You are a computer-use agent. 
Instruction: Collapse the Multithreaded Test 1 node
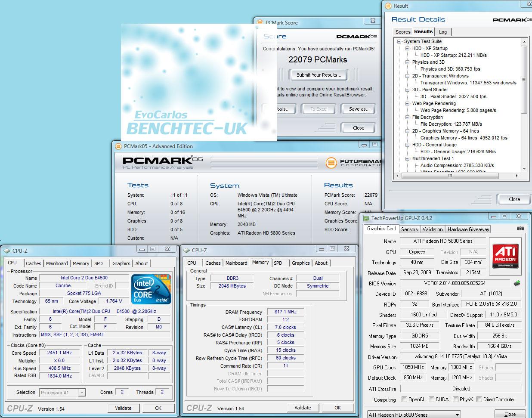point(408,159)
